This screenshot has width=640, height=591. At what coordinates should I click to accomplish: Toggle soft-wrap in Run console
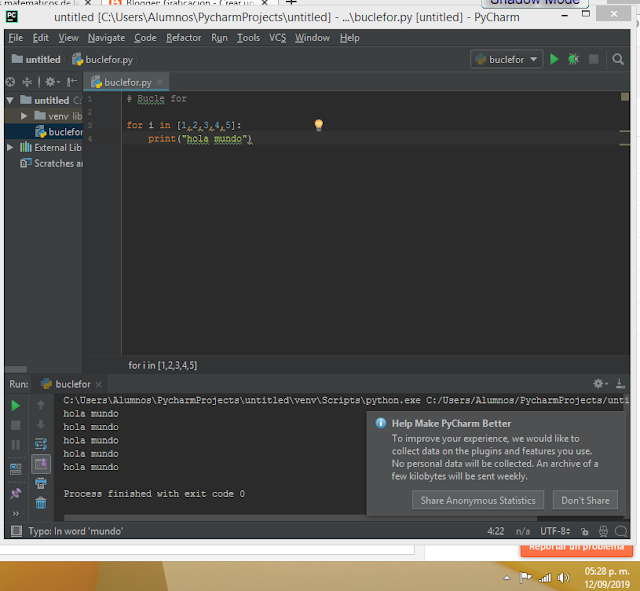tap(40, 444)
